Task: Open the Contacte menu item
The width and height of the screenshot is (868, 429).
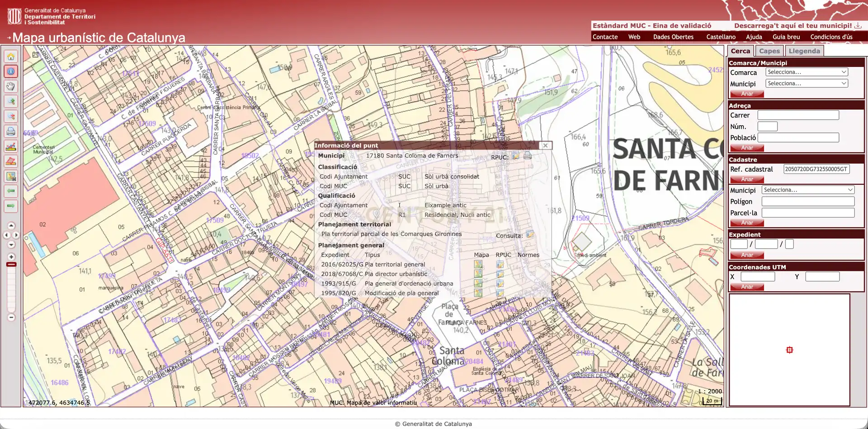Action: [605, 37]
